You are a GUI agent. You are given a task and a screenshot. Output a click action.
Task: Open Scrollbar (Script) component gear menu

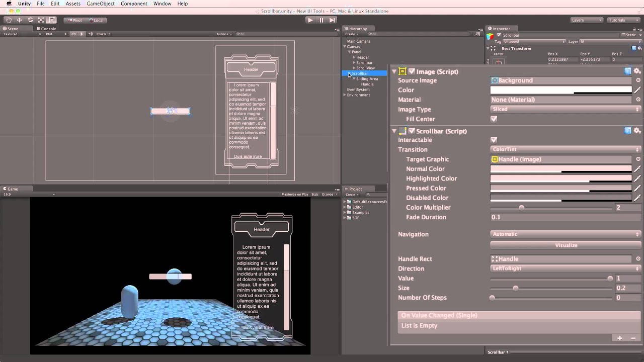[x=637, y=131]
